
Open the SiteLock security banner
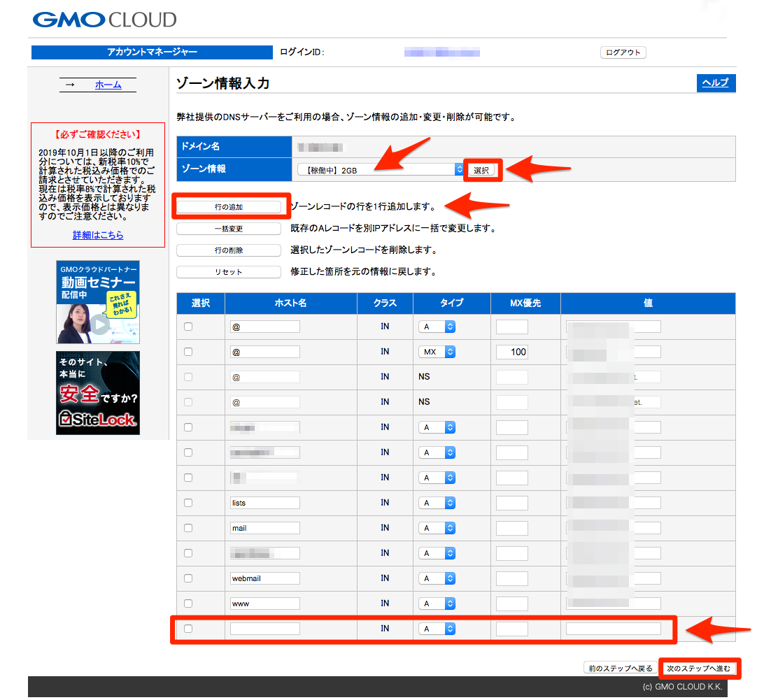coord(97,392)
